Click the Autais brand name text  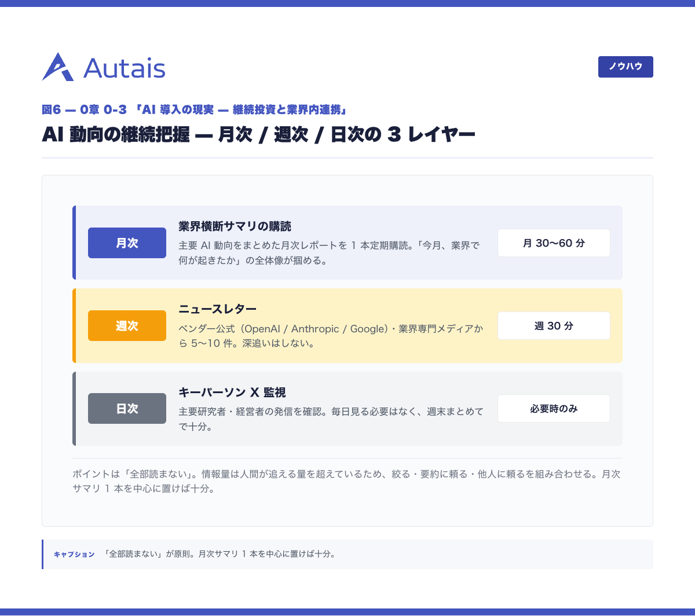click(125, 68)
